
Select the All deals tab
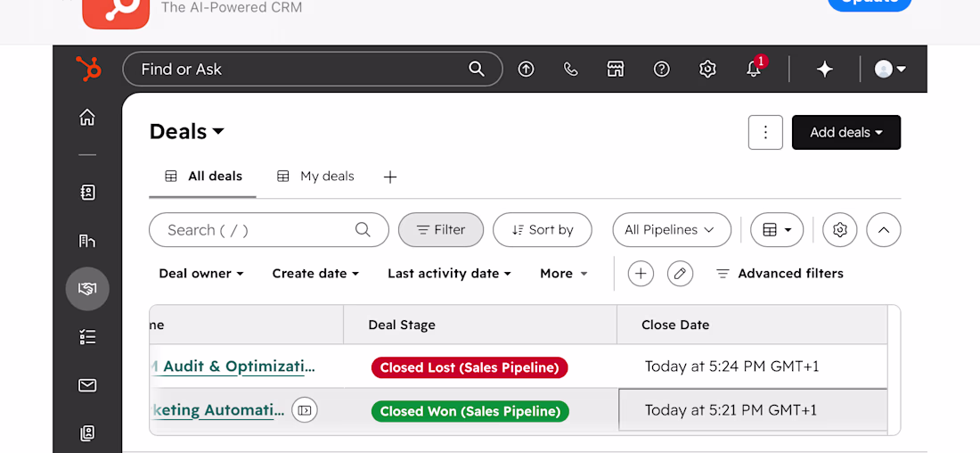pos(203,177)
